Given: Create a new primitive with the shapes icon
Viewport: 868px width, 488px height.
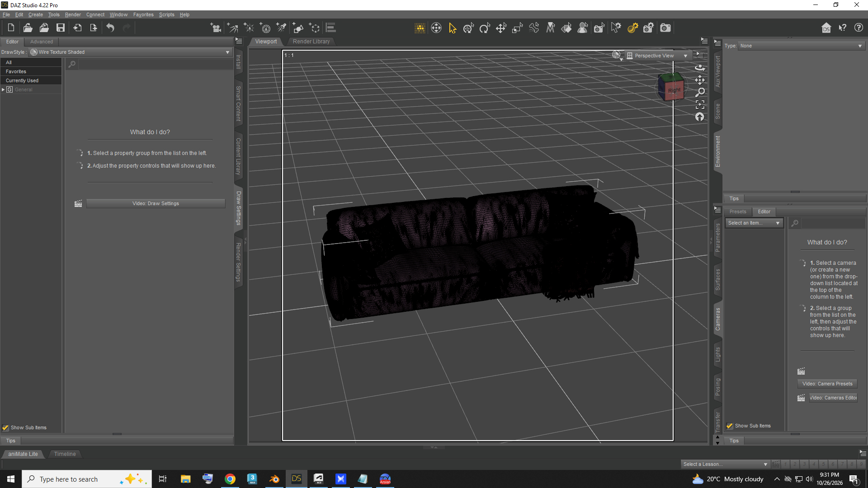Looking at the screenshot, I should (x=298, y=28).
